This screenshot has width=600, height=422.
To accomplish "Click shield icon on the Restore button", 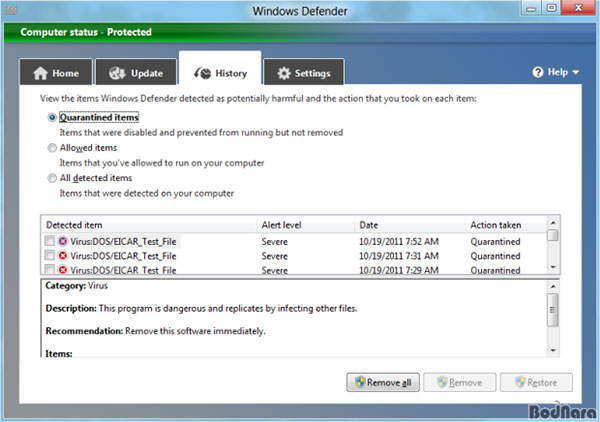I will (x=520, y=382).
